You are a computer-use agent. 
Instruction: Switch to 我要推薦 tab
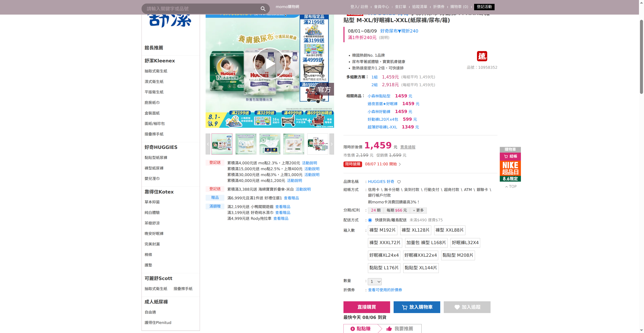pos(400,328)
